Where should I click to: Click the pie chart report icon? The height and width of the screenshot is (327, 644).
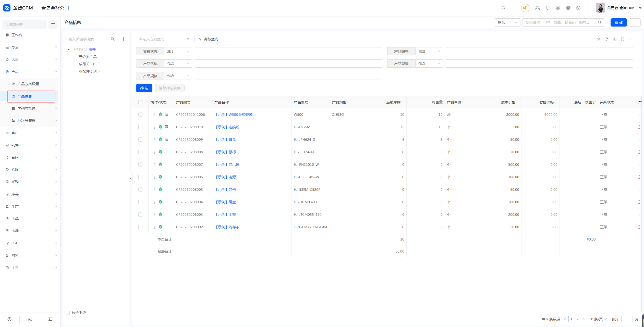568,8
